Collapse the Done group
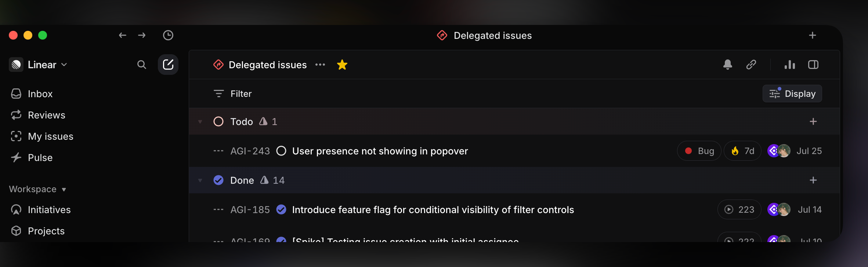This screenshot has height=267, width=868. pyautogui.click(x=200, y=180)
